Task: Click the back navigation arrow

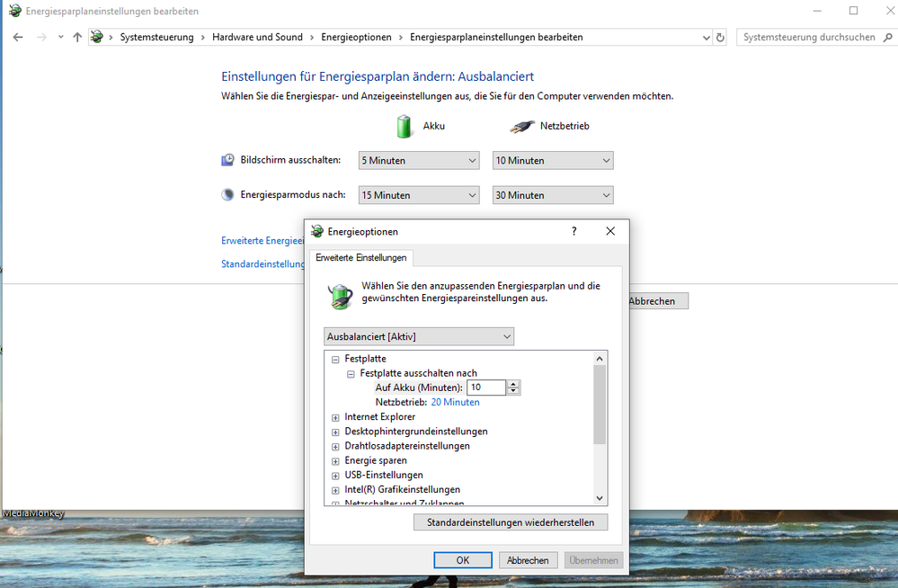Action: coord(18,38)
